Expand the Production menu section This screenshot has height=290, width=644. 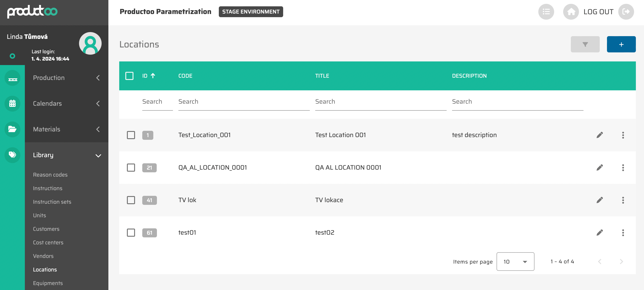coord(66,78)
